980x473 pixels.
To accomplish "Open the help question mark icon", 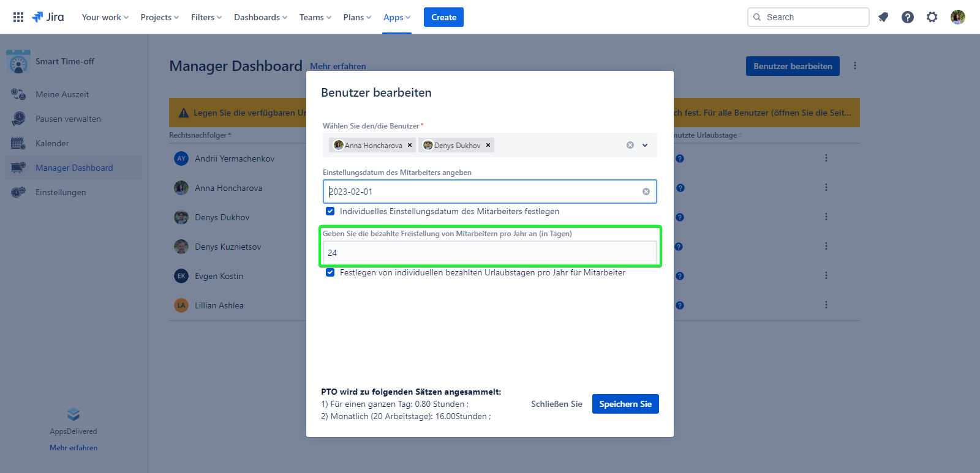I will pyautogui.click(x=908, y=17).
